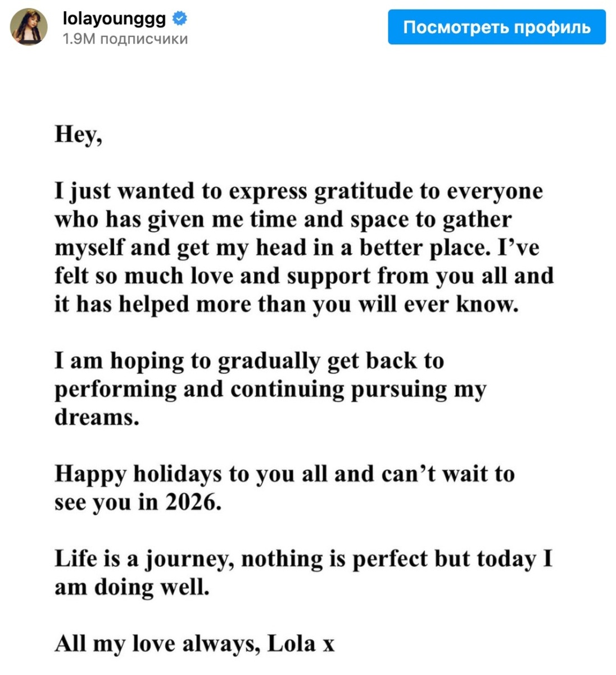Click the 'more than you will ever know' line
Viewport: 616px width, 675px height.
tap(287, 304)
